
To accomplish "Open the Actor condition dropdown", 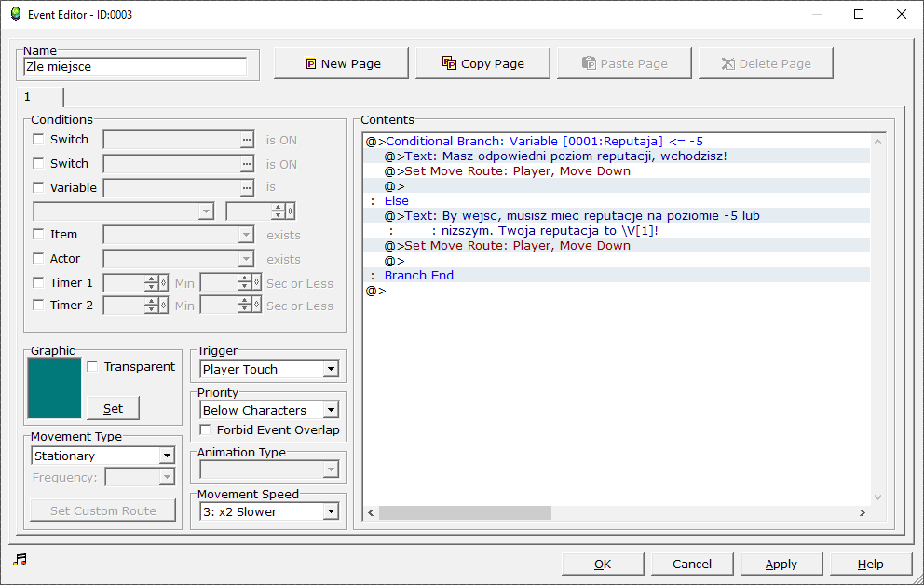I will pyautogui.click(x=179, y=259).
